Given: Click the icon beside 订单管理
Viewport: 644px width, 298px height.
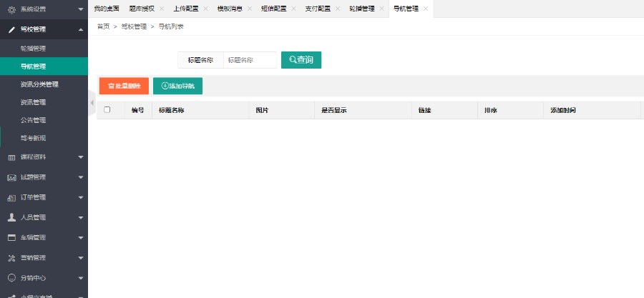Looking at the screenshot, I should tap(12, 197).
